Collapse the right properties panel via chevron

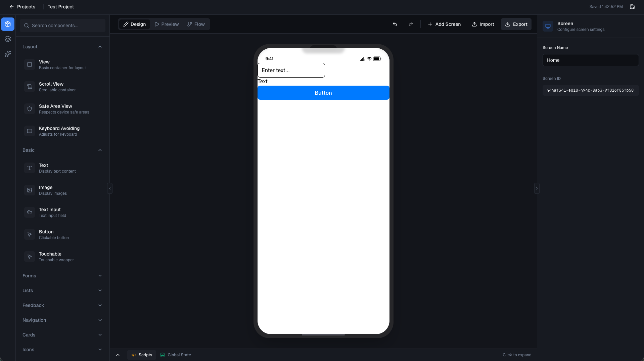(537, 188)
